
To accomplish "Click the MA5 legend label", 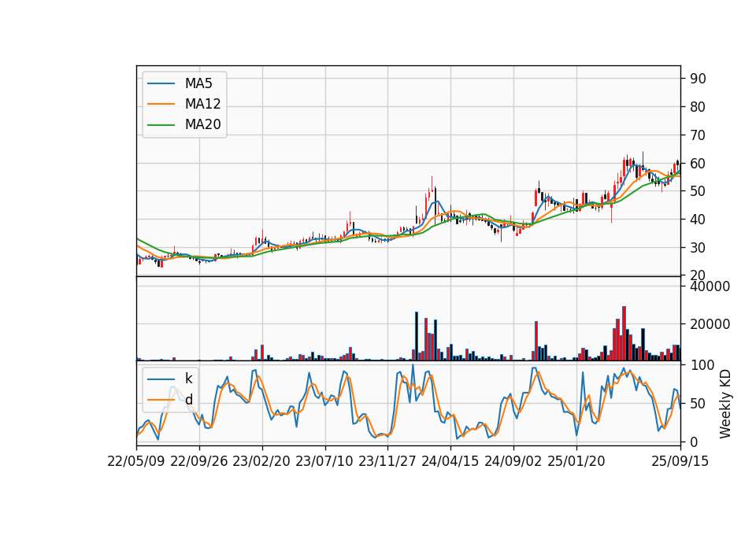I will (198, 83).
